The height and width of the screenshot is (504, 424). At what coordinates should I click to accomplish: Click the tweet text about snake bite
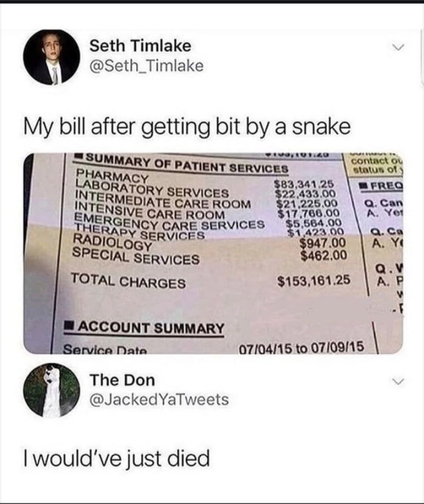click(x=187, y=127)
